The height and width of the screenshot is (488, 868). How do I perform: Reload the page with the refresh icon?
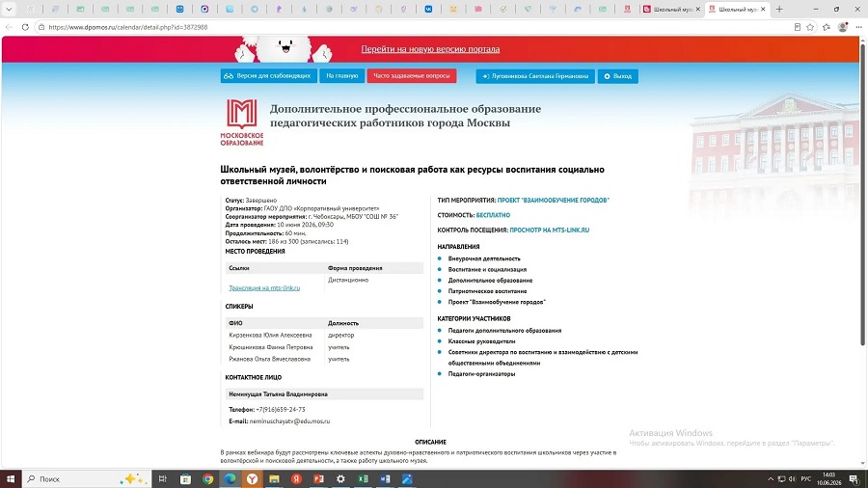pyautogui.click(x=25, y=27)
